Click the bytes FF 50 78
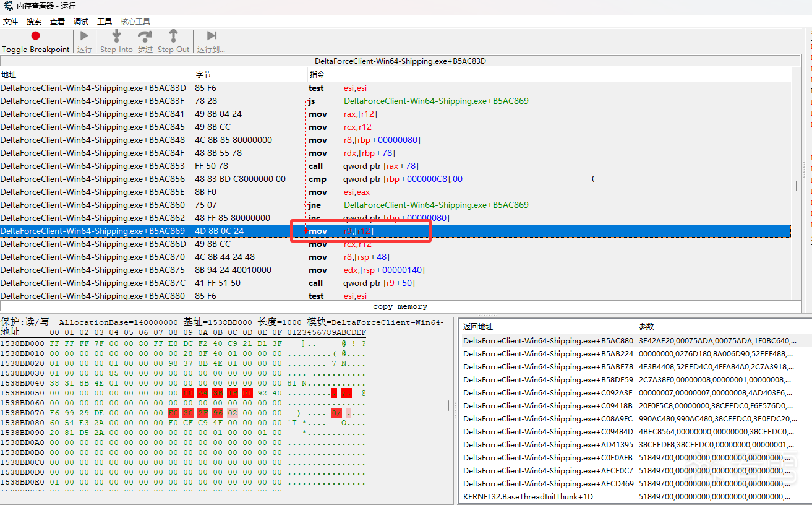The image size is (812, 505). coord(212,166)
